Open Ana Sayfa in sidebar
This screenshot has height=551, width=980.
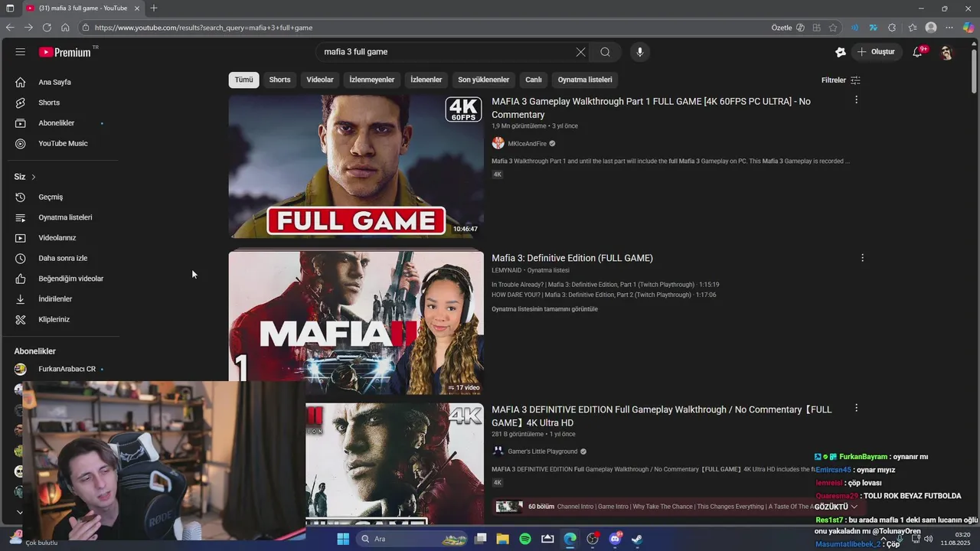61,82
